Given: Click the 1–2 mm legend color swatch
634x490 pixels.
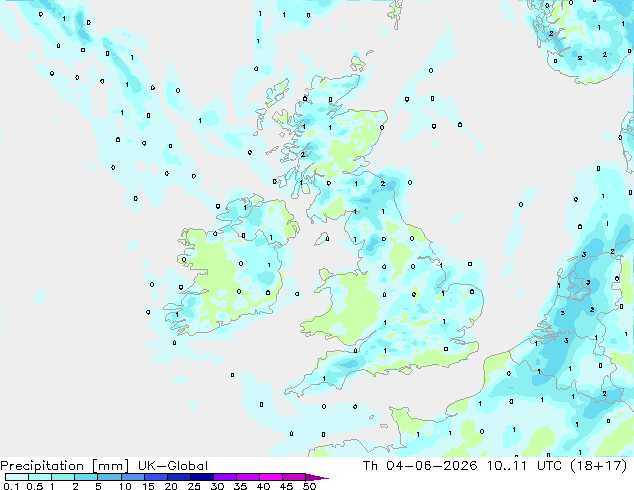Looking at the screenshot, I should tap(63, 477).
